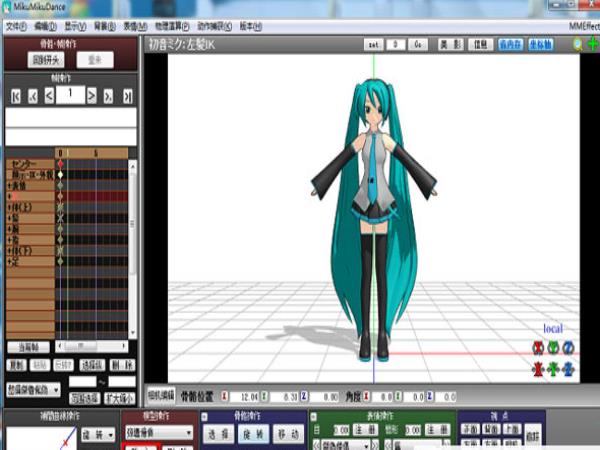Image resolution: width=600 pixels, height=450 pixels.
Task: Open MMEffect menu at top right
Action: (584, 26)
